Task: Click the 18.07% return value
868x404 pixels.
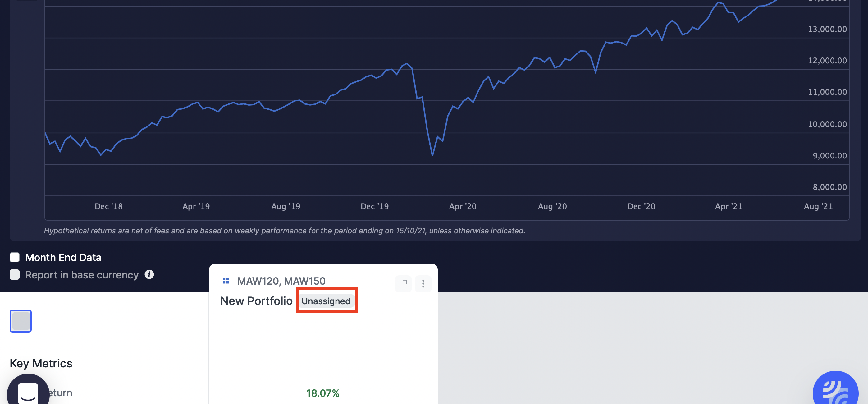Action: click(322, 393)
